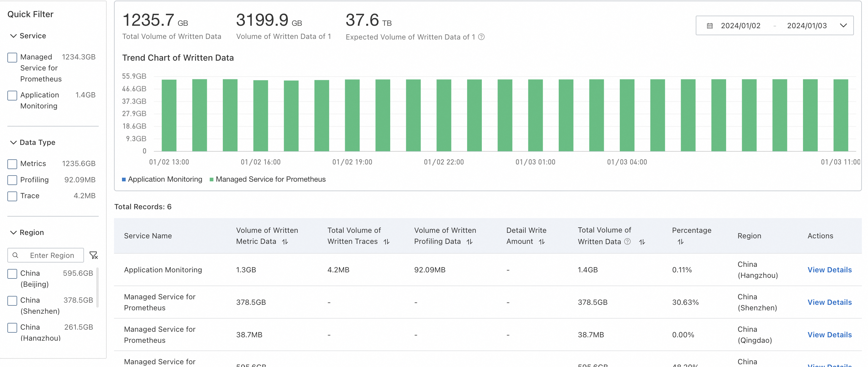
Task: Sort by Volume of Written Metric Data
Action: (x=285, y=242)
